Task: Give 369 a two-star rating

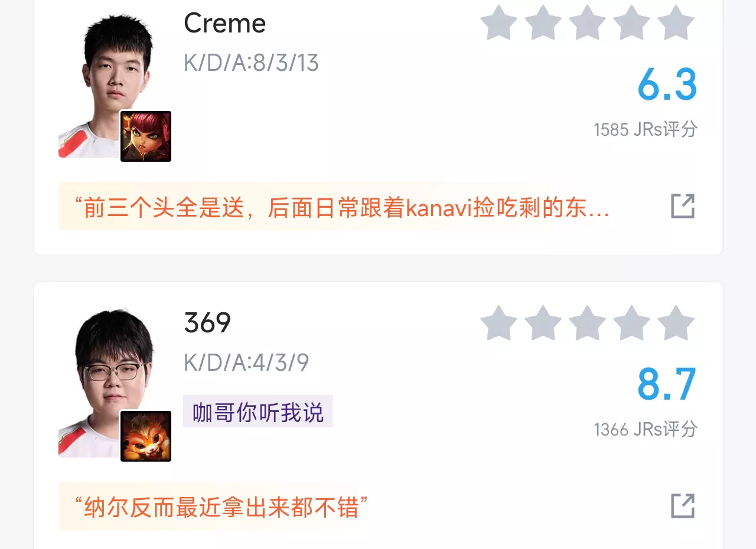Action: point(543,323)
